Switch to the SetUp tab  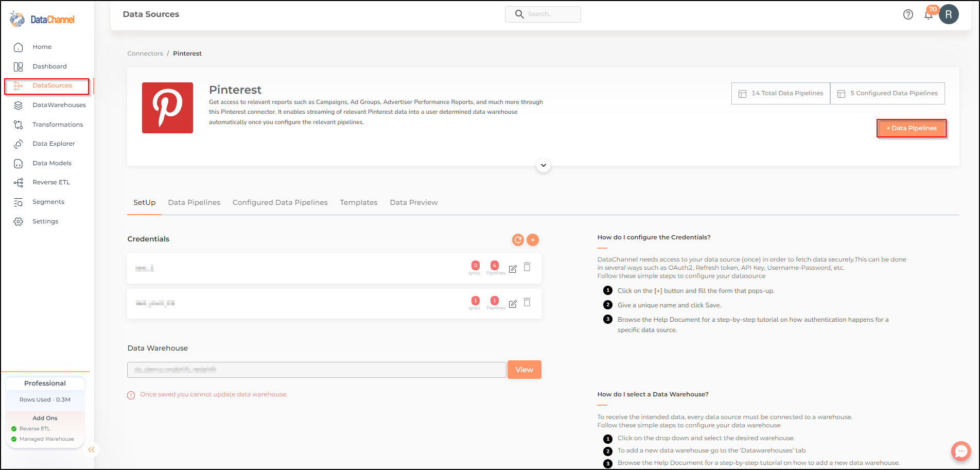click(144, 203)
